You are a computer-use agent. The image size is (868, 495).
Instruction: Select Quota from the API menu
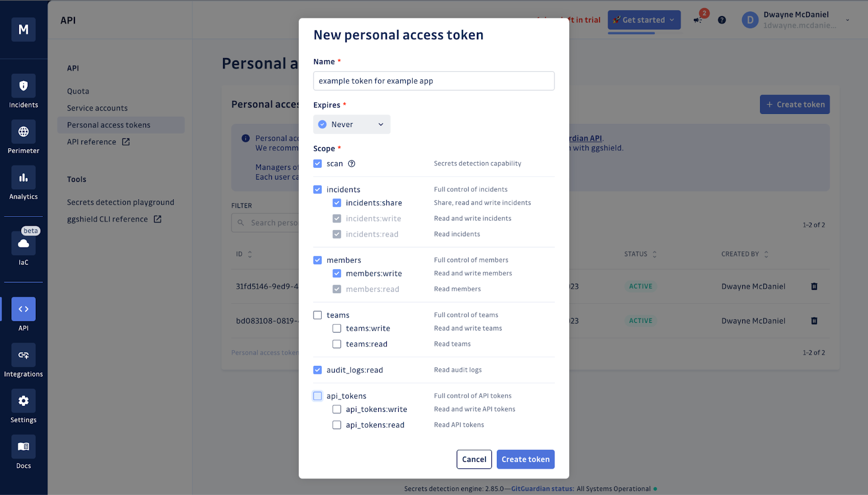click(78, 91)
